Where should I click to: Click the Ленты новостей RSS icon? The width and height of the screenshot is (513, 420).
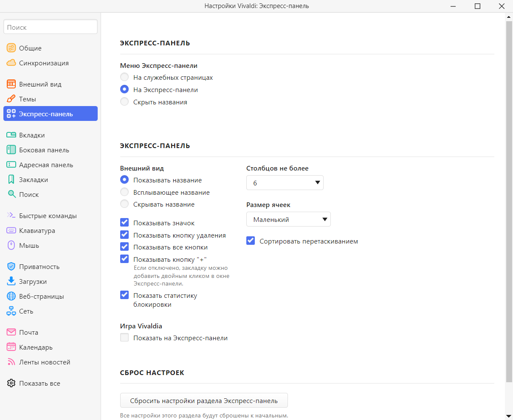11,362
